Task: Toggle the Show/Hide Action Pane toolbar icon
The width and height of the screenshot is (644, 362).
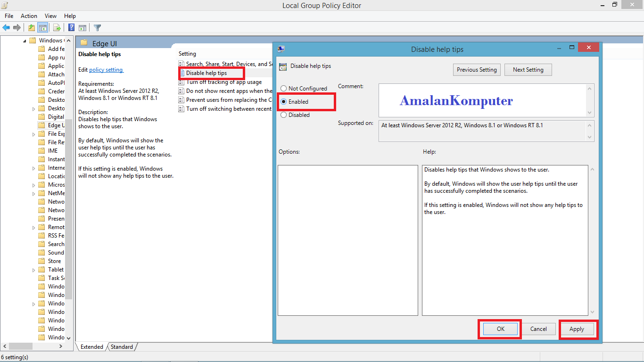Action: point(83,27)
